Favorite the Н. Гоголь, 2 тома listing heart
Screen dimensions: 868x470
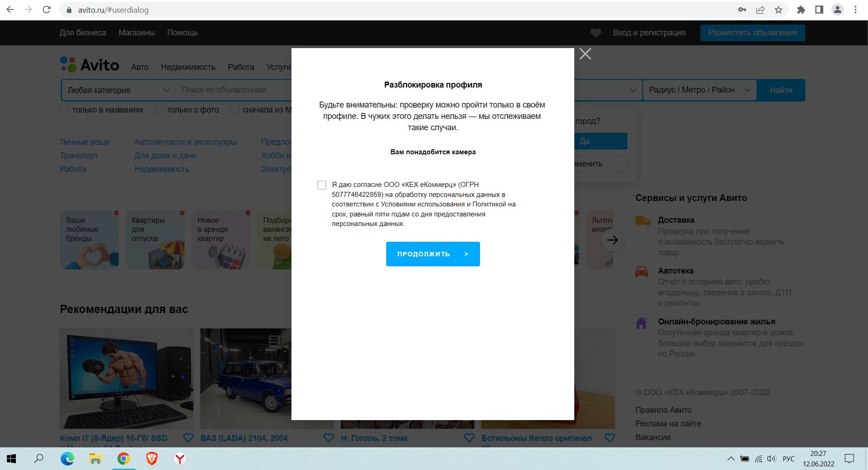(469, 438)
